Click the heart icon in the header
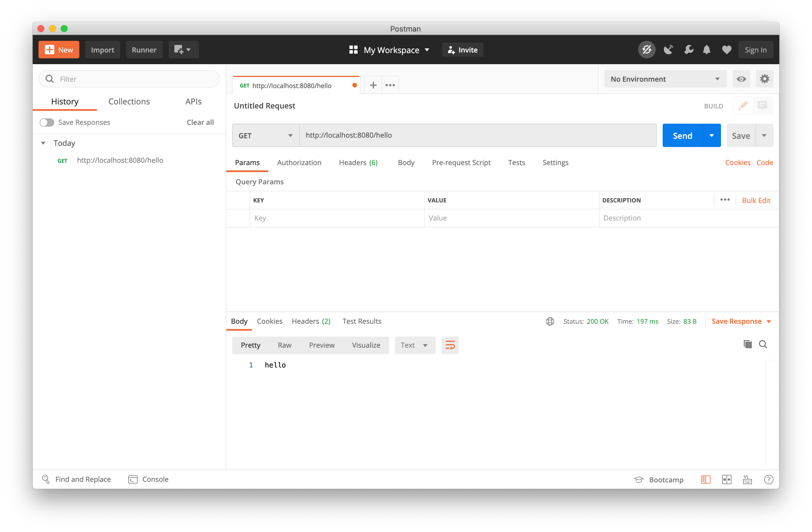The image size is (812, 532). click(x=726, y=50)
